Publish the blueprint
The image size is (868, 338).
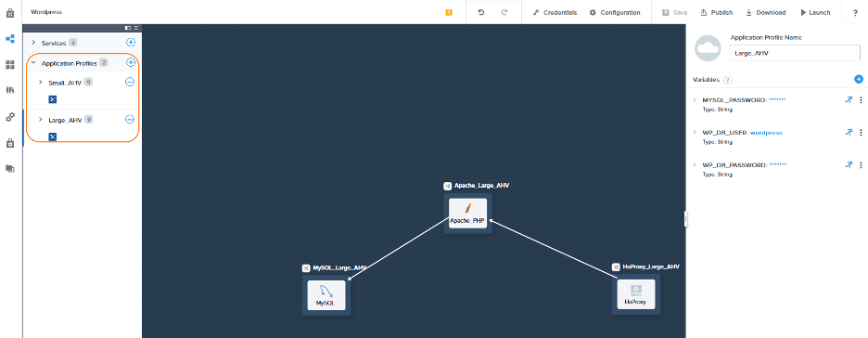716,12
